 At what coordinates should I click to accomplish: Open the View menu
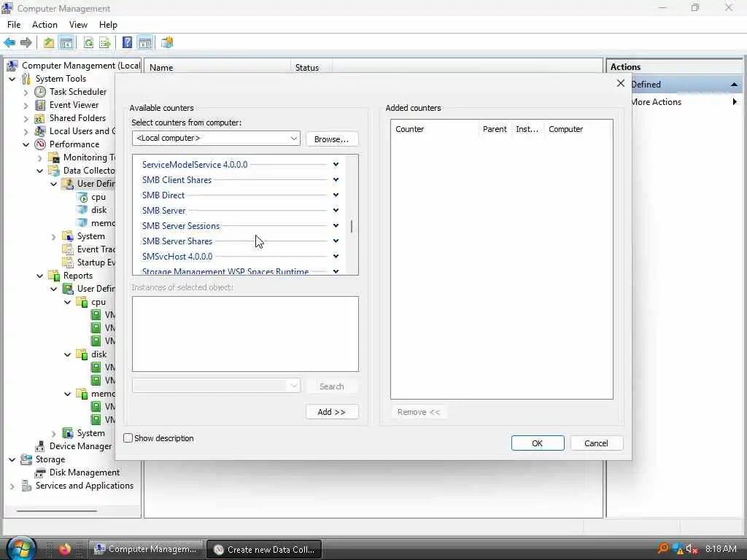pos(78,25)
